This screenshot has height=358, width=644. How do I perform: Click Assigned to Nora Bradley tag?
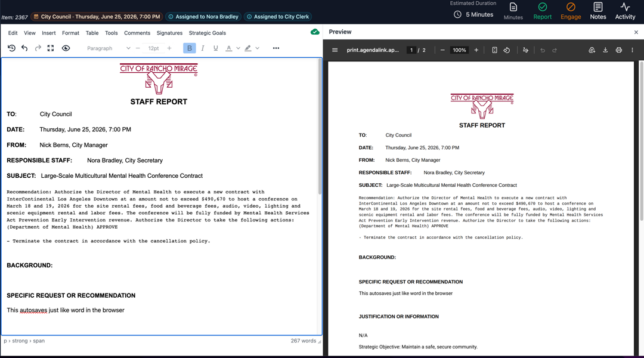click(x=203, y=17)
